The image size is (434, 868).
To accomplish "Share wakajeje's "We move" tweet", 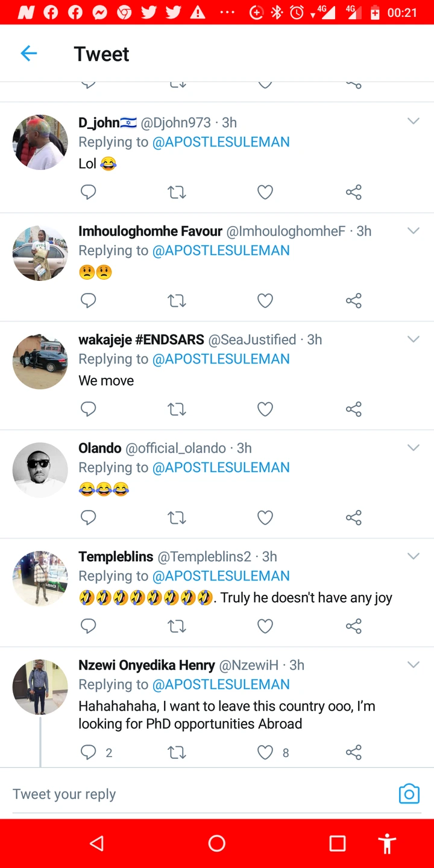I will [354, 409].
